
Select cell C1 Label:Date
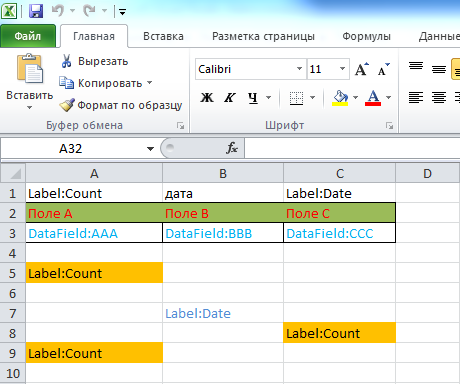tap(340, 193)
